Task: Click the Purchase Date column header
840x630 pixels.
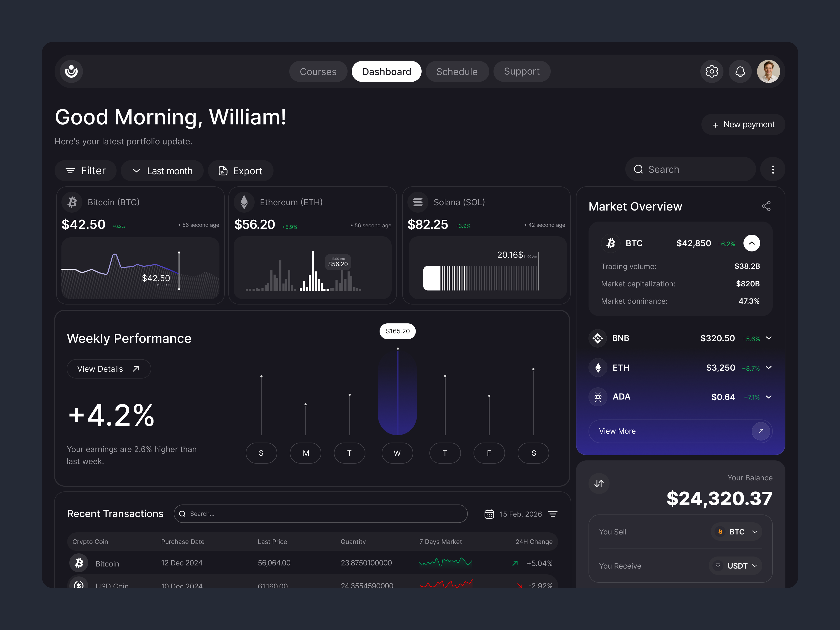Action: [x=183, y=542]
